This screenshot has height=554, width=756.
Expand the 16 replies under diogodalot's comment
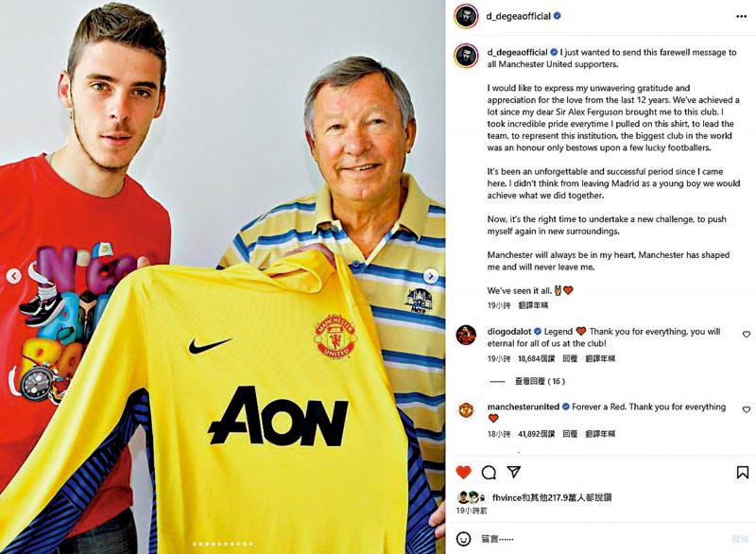coord(540,381)
